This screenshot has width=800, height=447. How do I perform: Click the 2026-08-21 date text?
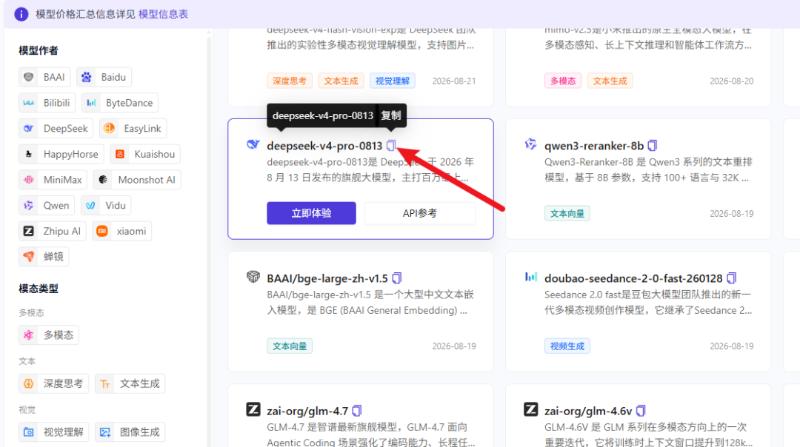pyautogui.click(x=454, y=81)
